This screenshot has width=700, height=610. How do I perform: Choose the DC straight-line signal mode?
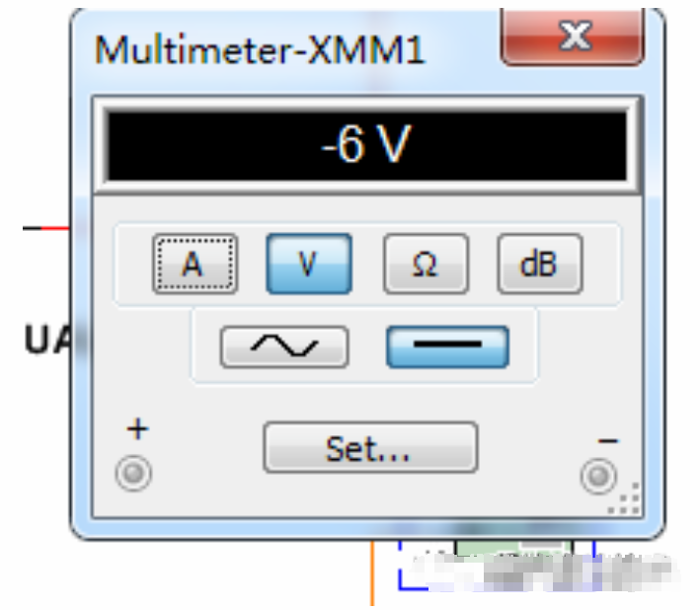447,346
